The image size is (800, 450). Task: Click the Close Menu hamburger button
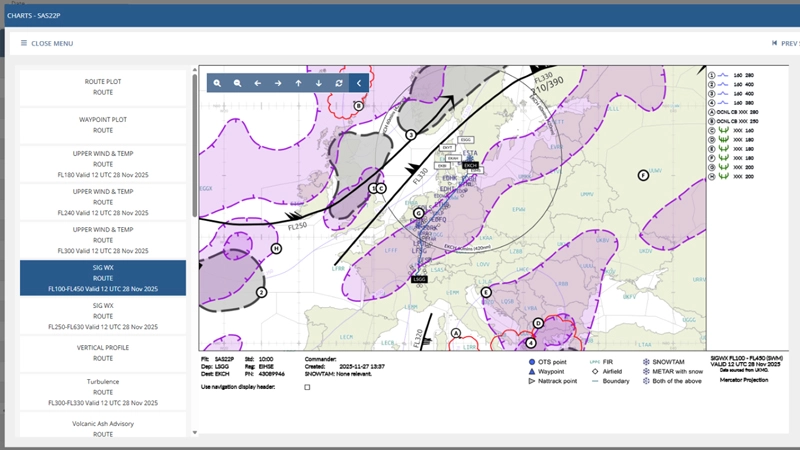(47, 43)
